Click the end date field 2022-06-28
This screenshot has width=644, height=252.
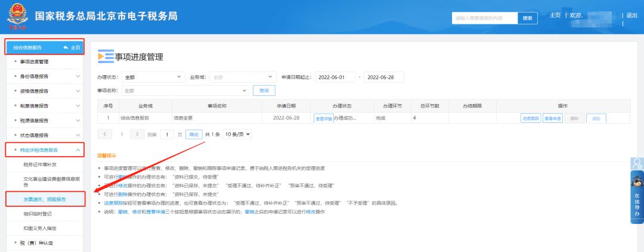[x=384, y=77]
